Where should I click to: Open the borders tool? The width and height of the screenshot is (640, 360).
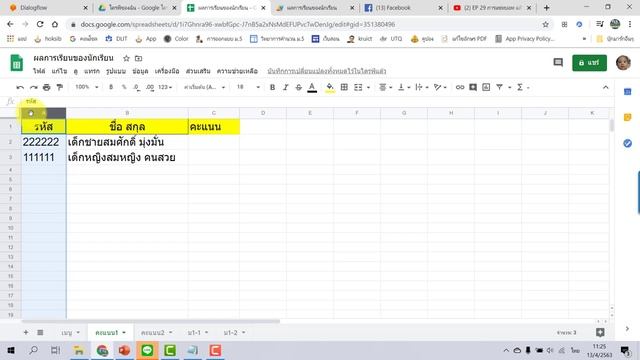344,87
